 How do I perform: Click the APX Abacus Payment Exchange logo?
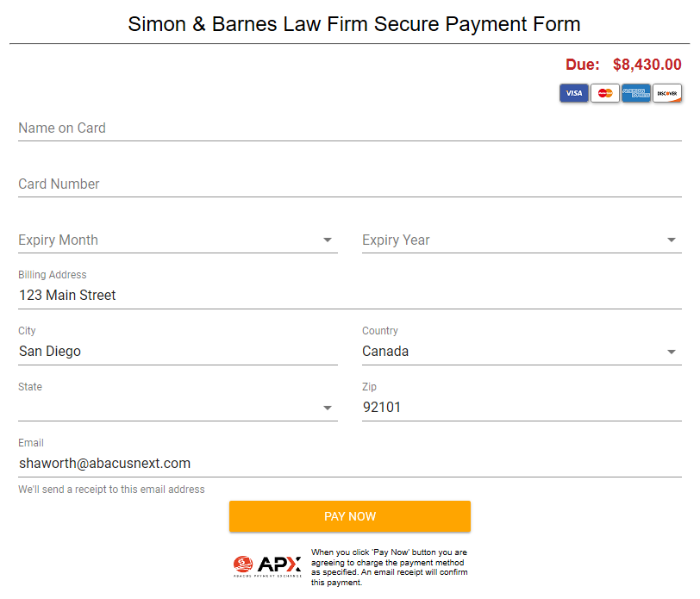267,566
